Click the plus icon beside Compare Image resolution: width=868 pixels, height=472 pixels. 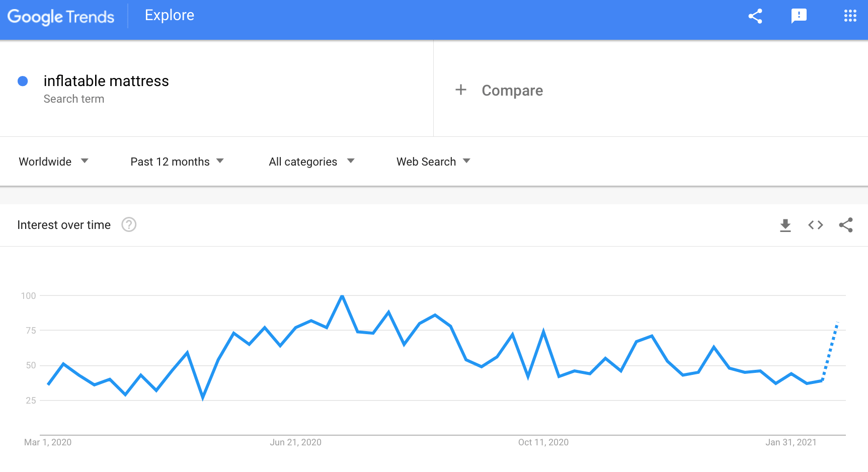coord(460,90)
